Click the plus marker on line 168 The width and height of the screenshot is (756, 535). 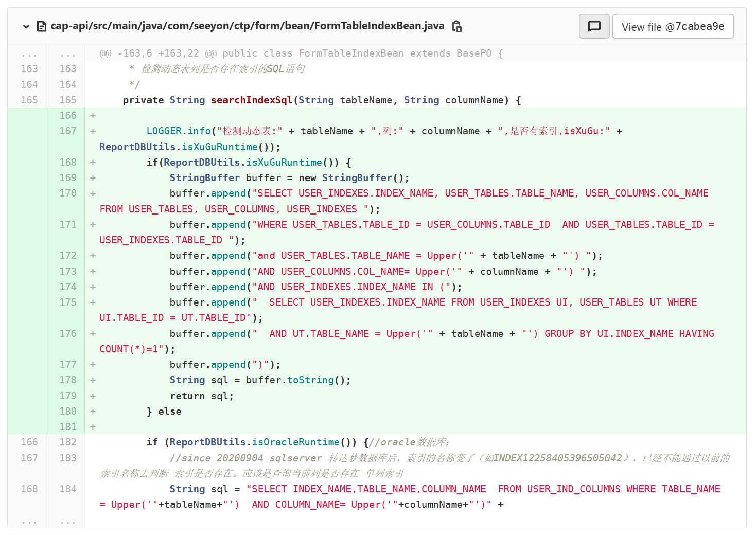coord(93,163)
